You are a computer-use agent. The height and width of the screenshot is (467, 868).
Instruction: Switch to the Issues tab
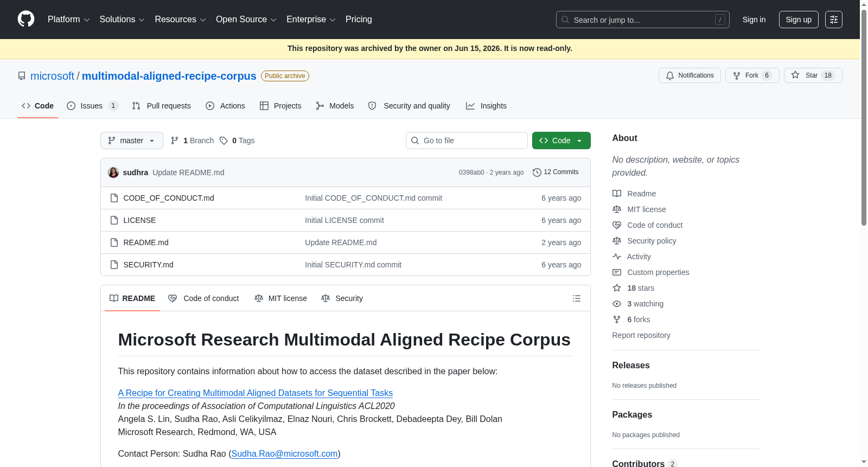(93, 106)
